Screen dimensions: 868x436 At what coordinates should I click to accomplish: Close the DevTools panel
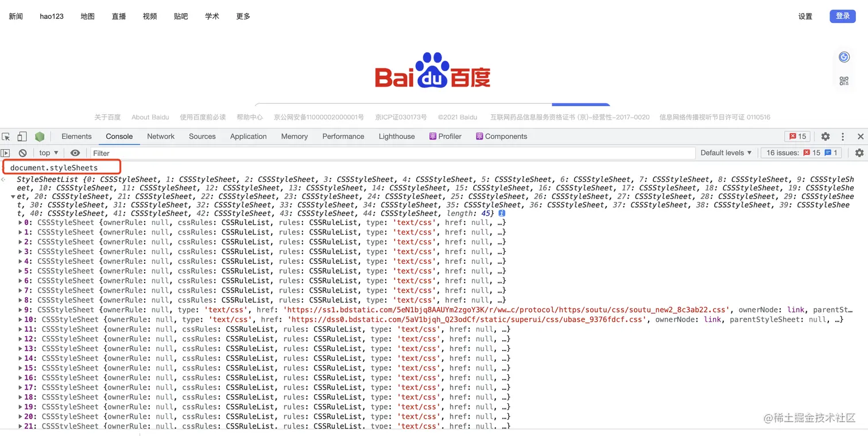coord(861,137)
